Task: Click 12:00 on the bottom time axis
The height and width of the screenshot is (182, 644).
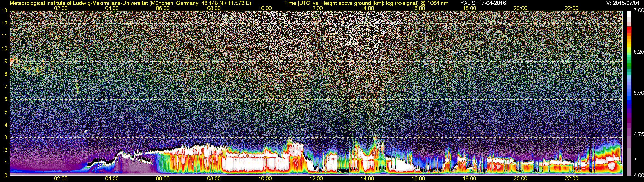Action: [x=316, y=179]
